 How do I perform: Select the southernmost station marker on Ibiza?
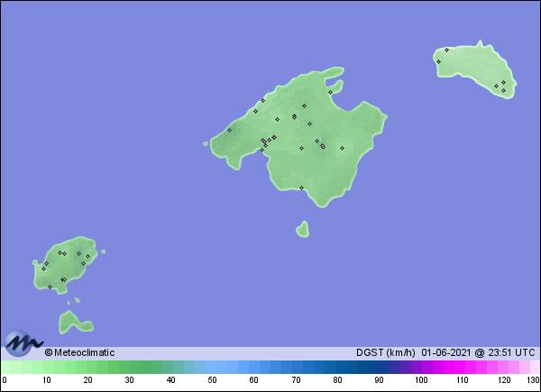tap(50, 287)
